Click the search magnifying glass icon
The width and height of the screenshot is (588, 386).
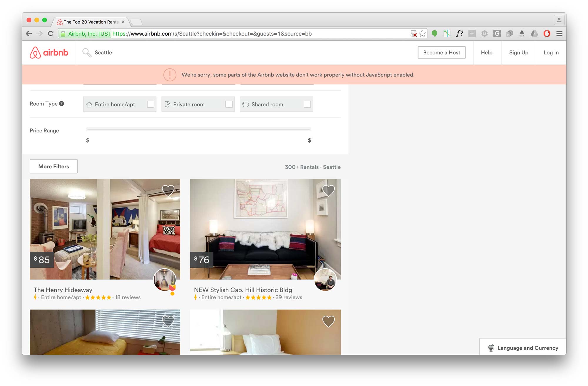tap(87, 52)
